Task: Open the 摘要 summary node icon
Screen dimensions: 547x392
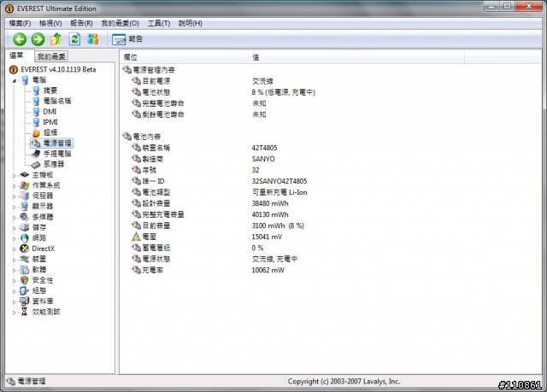Action: click(36, 91)
